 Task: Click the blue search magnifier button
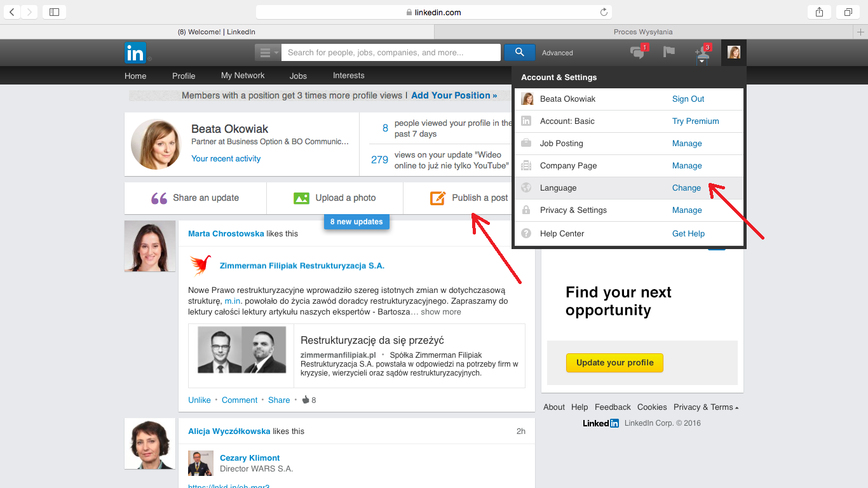tap(520, 53)
